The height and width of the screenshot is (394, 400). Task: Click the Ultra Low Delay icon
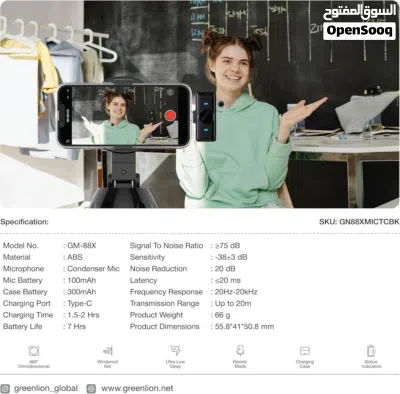point(175,351)
